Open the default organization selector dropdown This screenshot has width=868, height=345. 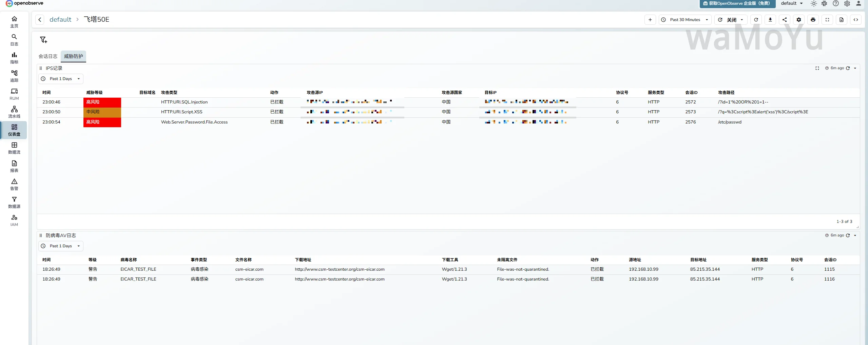792,3
